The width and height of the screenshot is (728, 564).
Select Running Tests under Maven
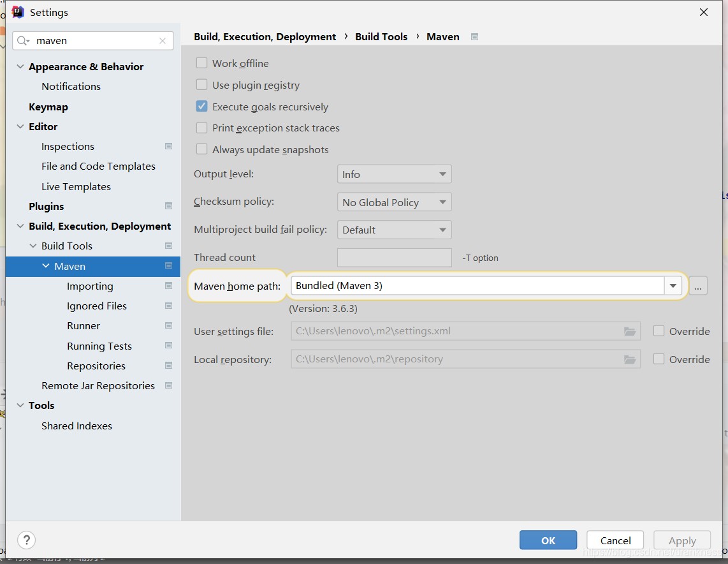pyautogui.click(x=99, y=346)
